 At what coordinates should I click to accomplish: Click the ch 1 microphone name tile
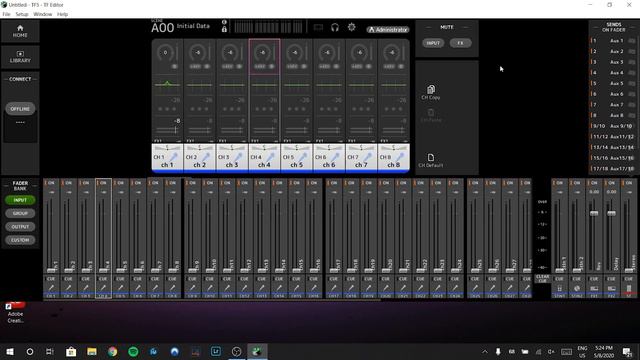pos(167,158)
